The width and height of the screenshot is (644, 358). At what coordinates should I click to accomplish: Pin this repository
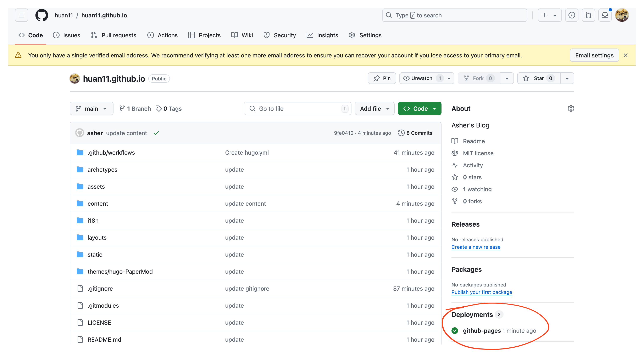coord(382,78)
